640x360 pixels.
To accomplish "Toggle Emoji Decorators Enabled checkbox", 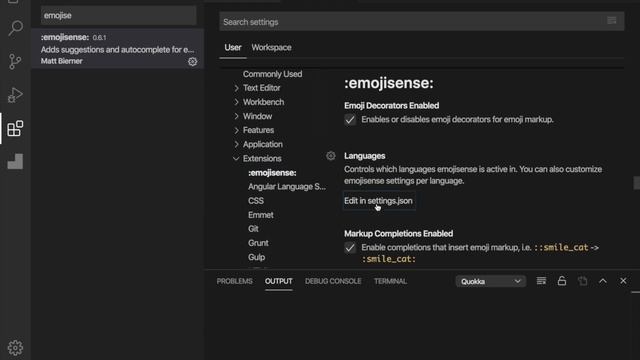I will [x=350, y=120].
